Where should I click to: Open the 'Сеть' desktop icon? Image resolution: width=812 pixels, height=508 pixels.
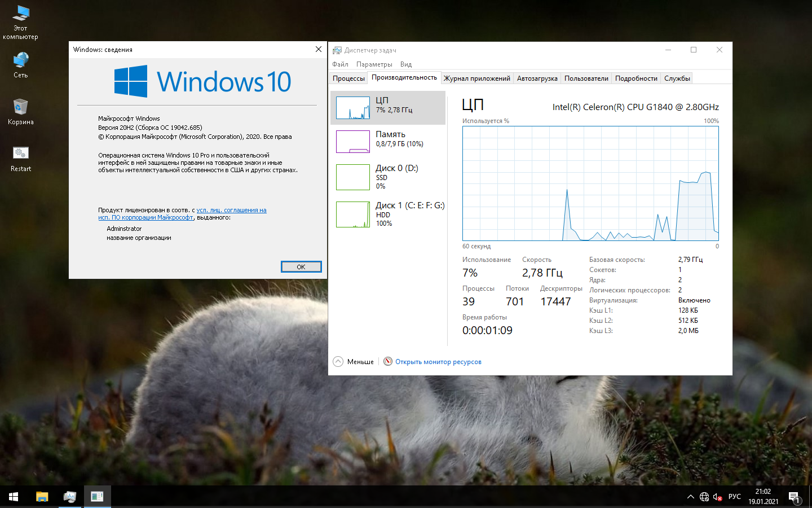(x=20, y=64)
